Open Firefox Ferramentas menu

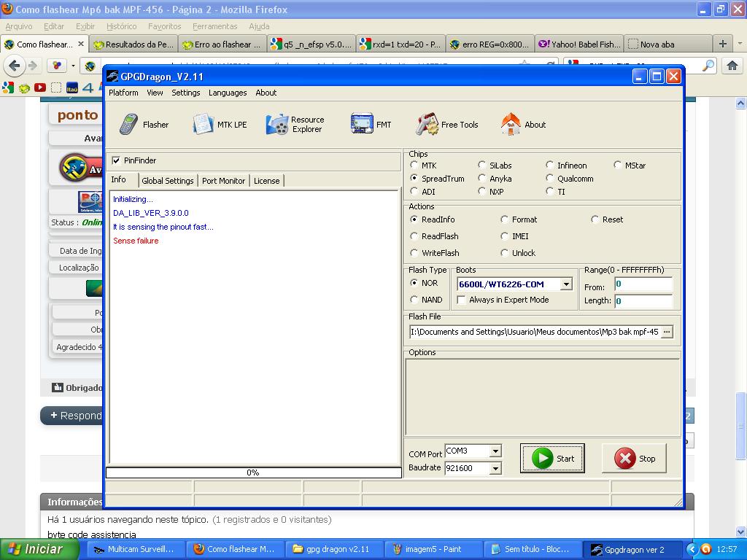[215, 26]
